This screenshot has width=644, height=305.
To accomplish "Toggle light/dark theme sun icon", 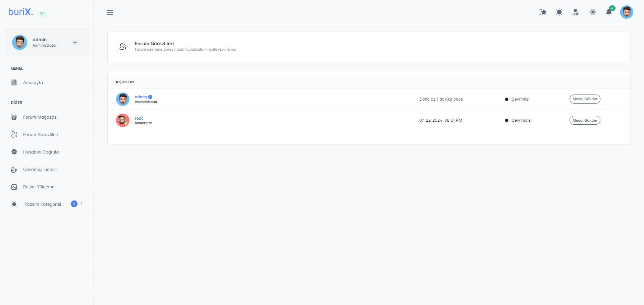I will 559,12.
